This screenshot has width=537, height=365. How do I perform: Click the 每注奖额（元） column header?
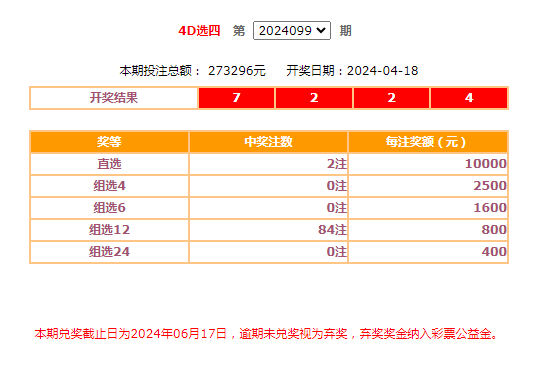coord(428,142)
